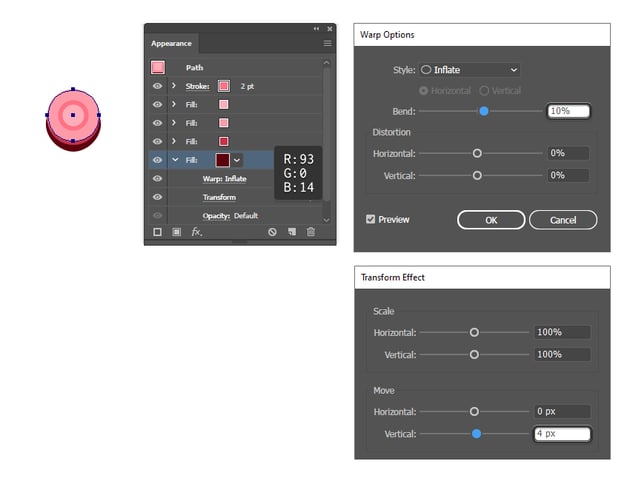The image size is (630, 481).
Task: Open the dark red fill swatch dropdown
Action: click(x=237, y=160)
